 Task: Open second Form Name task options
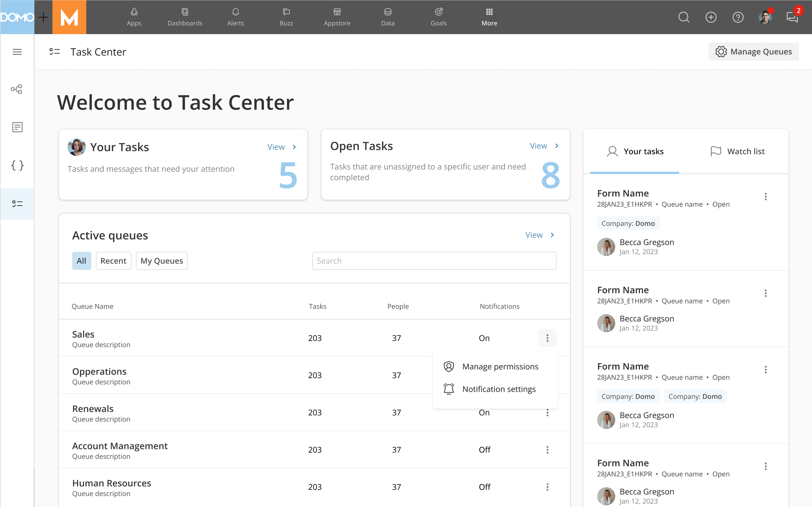click(765, 293)
